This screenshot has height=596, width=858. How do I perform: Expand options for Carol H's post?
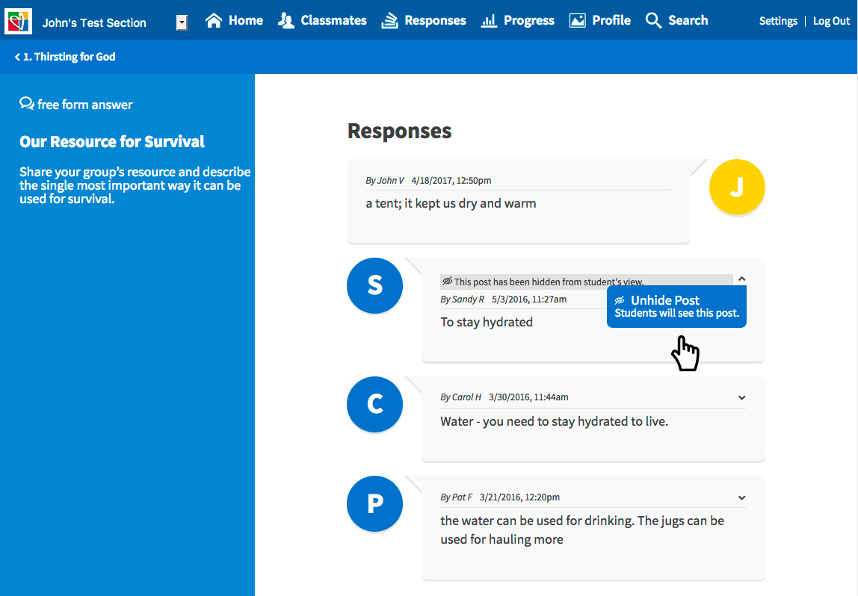coord(741,398)
